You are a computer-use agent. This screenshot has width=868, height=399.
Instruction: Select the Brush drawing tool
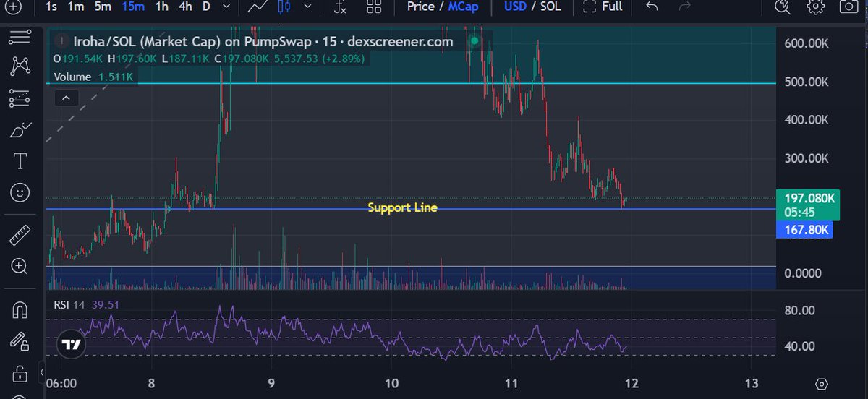tap(20, 130)
